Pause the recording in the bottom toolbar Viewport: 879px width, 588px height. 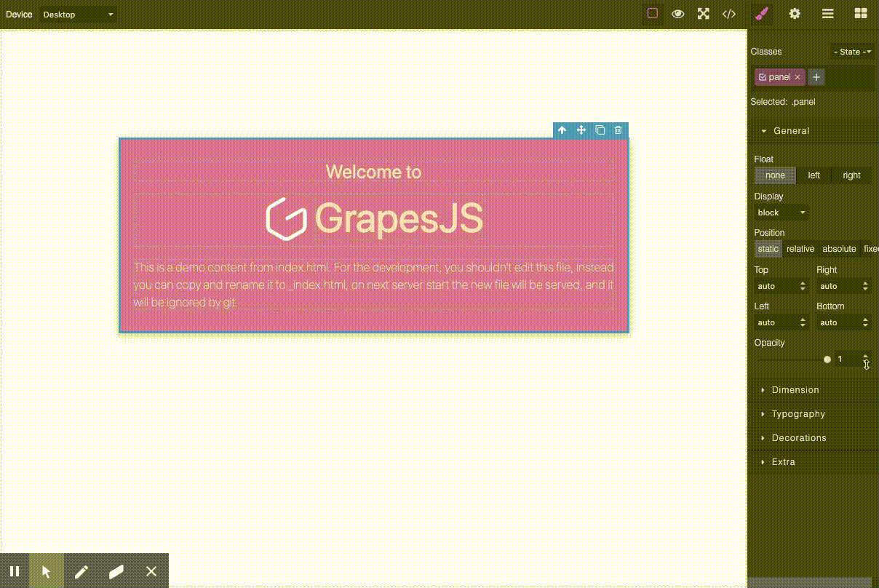click(x=15, y=571)
